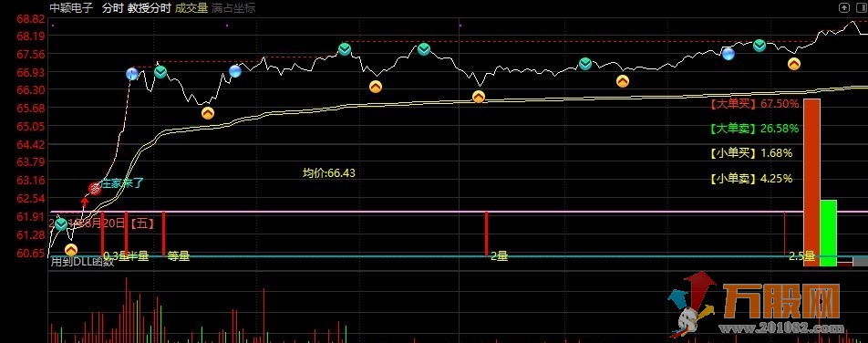Click the orange up-arrow marker near 60.65

point(71,250)
